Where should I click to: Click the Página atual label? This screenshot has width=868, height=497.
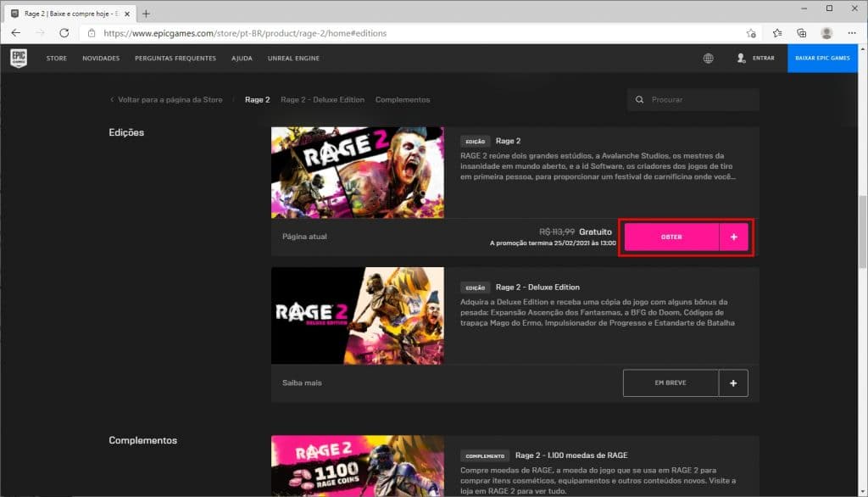(304, 237)
